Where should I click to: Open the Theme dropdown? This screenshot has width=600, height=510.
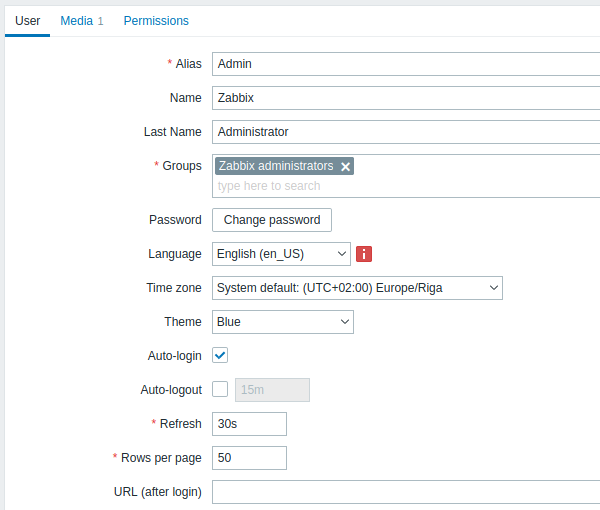point(283,322)
